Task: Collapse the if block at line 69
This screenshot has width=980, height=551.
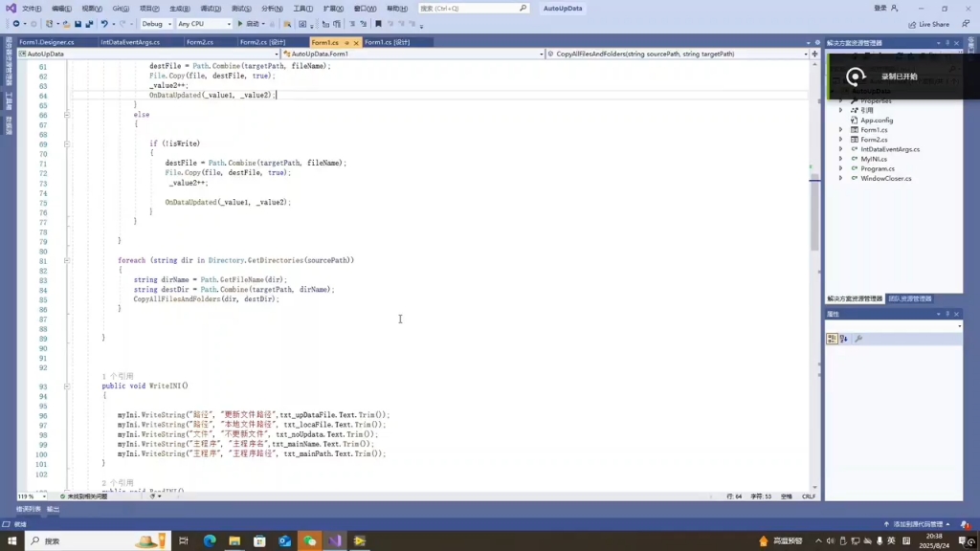Action: pyautogui.click(x=66, y=143)
